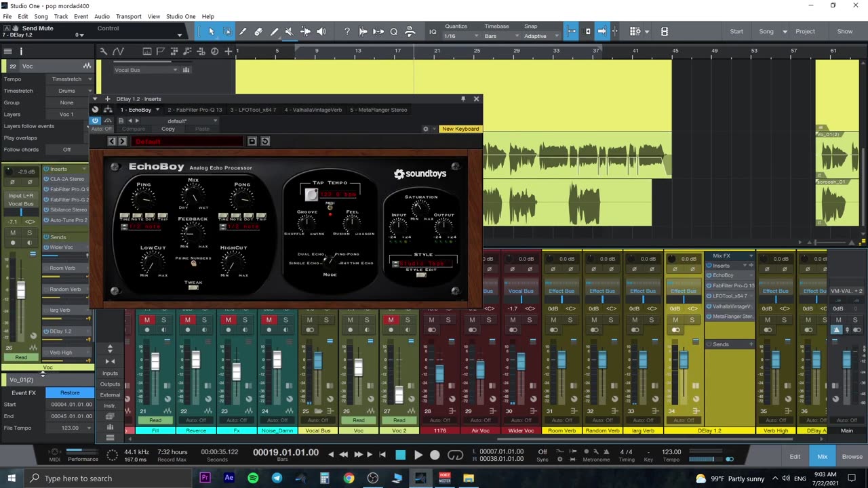The image size is (868, 488).
Task: Click channel 27 Voc 2 volume fader
Action: click(399, 394)
